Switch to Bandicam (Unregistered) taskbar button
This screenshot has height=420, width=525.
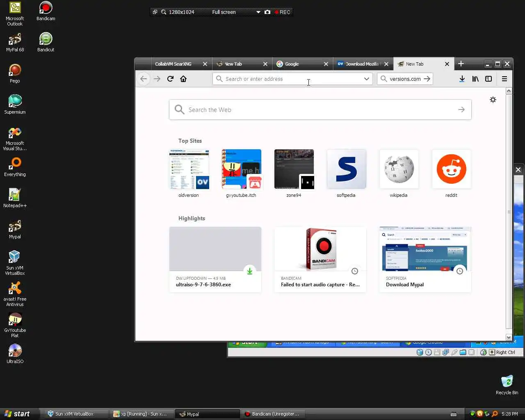pyautogui.click(x=273, y=414)
